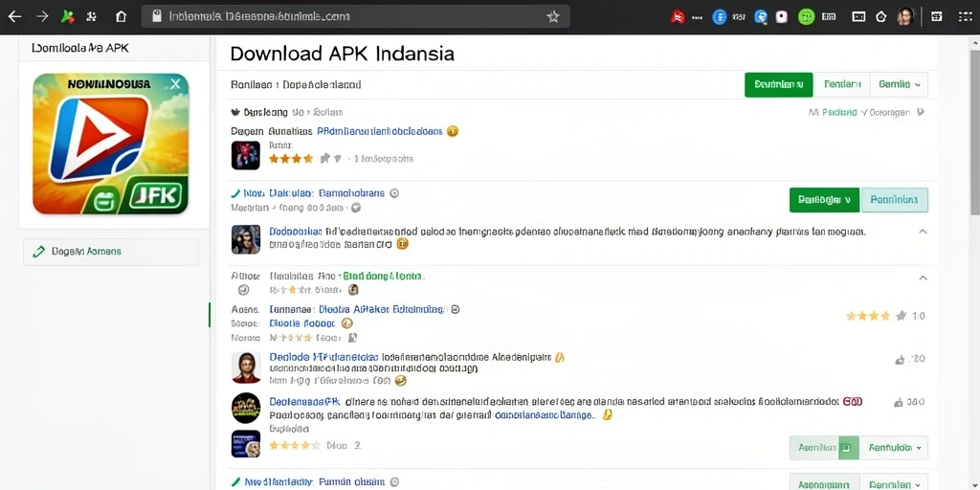Image resolution: width=980 pixels, height=490 pixels.
Task: Open the blue link after Degem Auaeltas
Action: [379, 131]
